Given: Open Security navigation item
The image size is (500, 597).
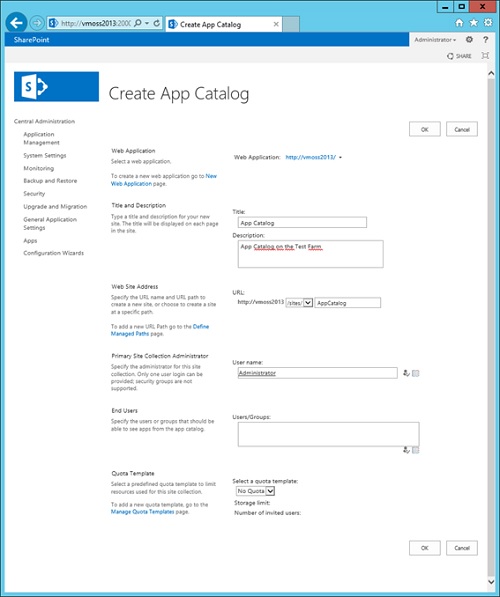Looking at the screenshot, I should [x=34, y=194].
